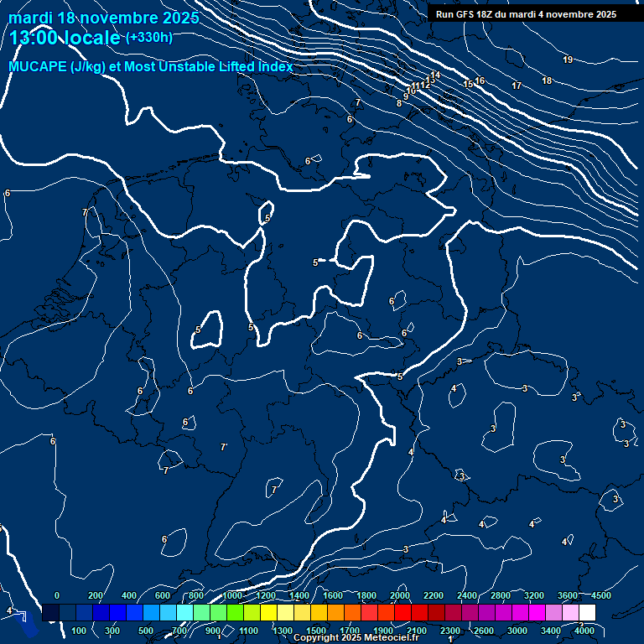The image size is (644, 644).
Task: Click the contour label '19' on the map
Action: click(x=568, y=60)
